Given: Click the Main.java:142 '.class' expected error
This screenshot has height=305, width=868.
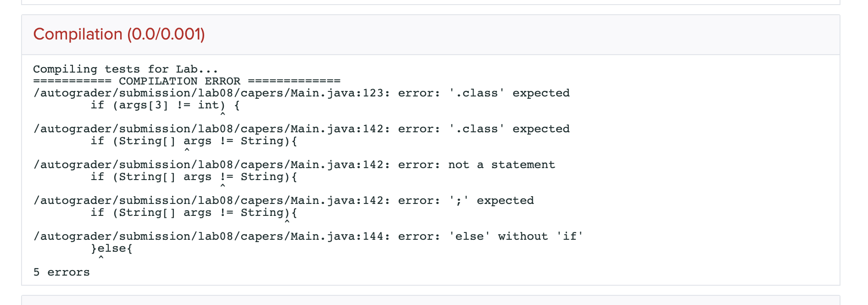Looking at the screenshot, I should (x=301, y=129).
